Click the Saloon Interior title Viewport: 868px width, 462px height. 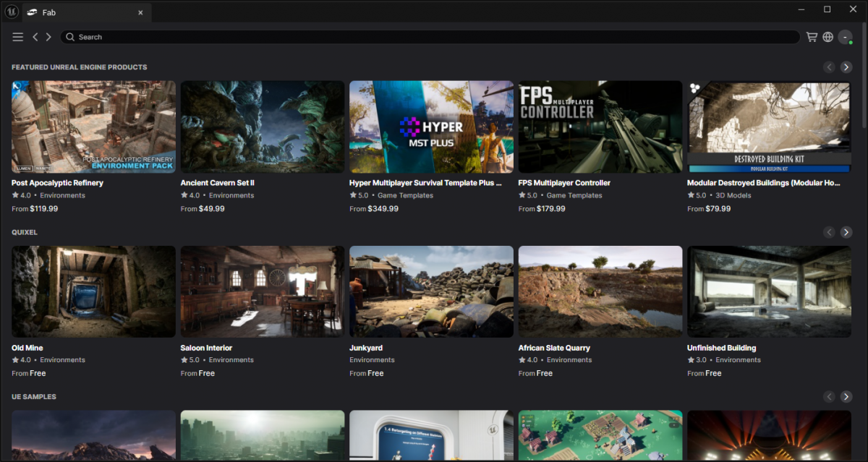point(206,348)
